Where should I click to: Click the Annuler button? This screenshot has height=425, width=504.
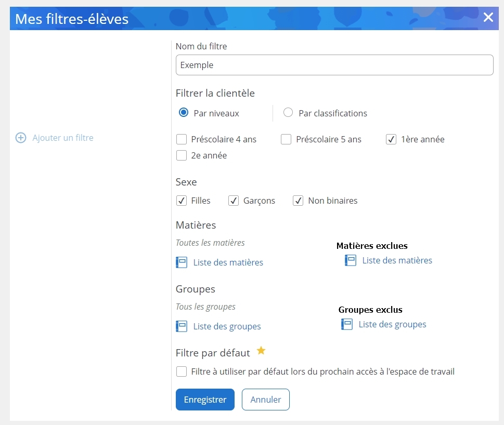click(x=265, y=400)
